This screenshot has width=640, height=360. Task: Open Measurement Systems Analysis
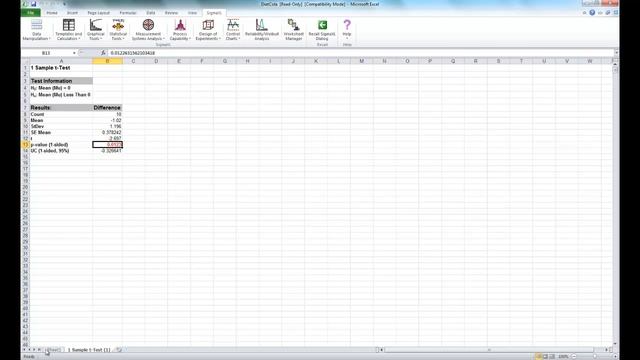tap(148, 30)
